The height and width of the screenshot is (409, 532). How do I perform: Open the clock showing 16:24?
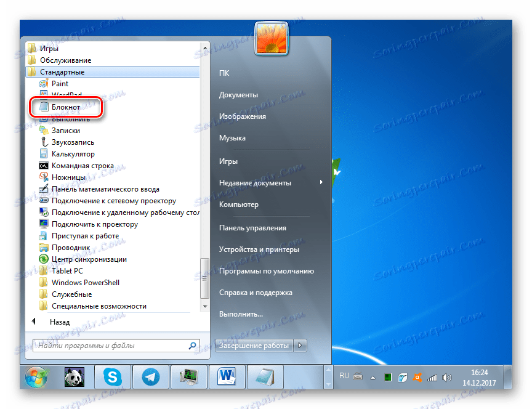479,378
